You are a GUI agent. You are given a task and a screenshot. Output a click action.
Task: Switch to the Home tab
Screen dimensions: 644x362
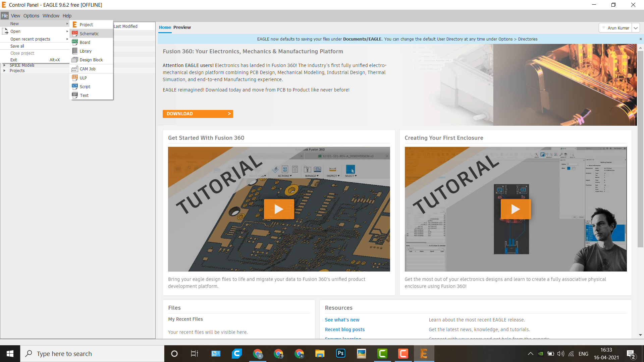[x=165, y=27]
